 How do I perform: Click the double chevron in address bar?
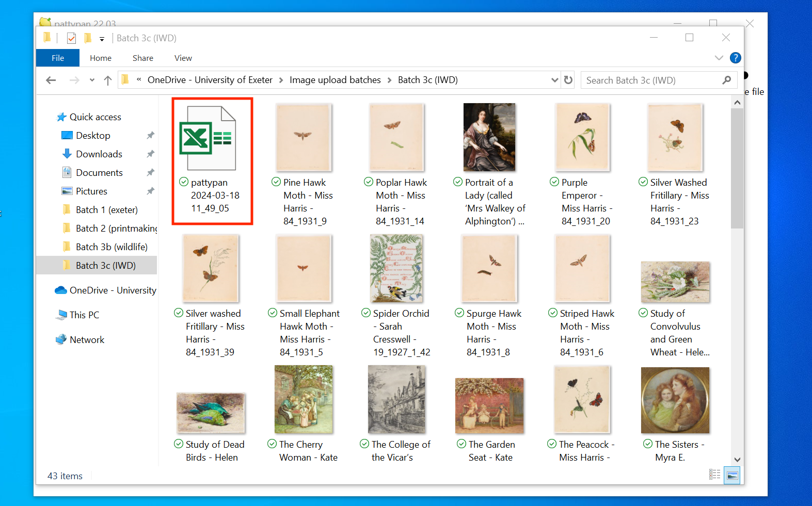(139, 79)
